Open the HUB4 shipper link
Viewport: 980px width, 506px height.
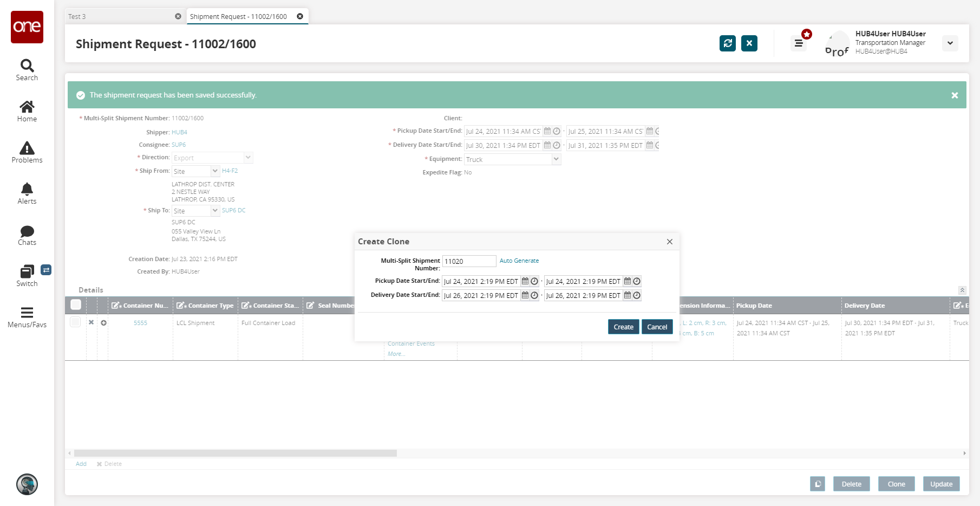pyautogui.click(x=179, y=132)
